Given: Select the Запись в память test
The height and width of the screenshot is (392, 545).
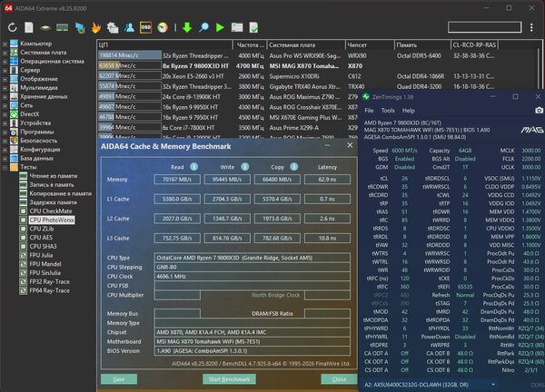Looking at the screenshot, I should tap(52, 185).
